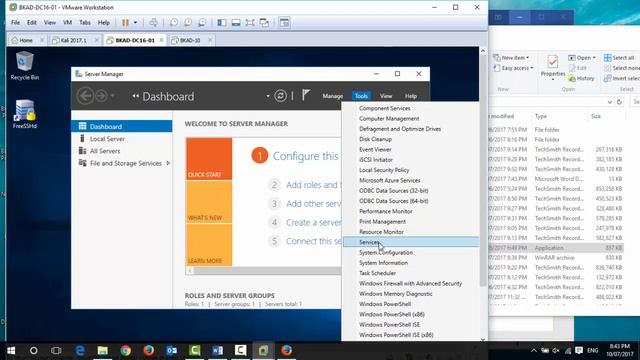Choose Local Security Policy from Tools menu
640x360 pixels.
(x=411, y=170)
